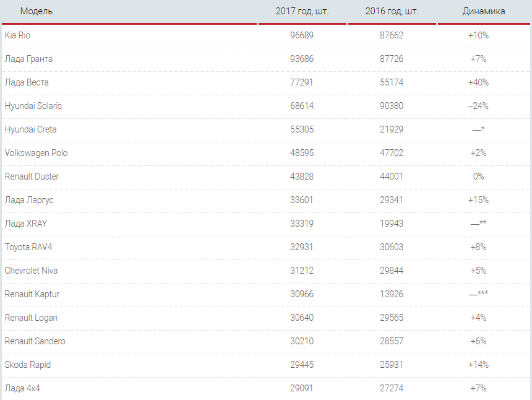Click the single-asterisk footnote mark for Hyundai Creta
The height and width of the screenshot is (400, 532).
(478, 129)
